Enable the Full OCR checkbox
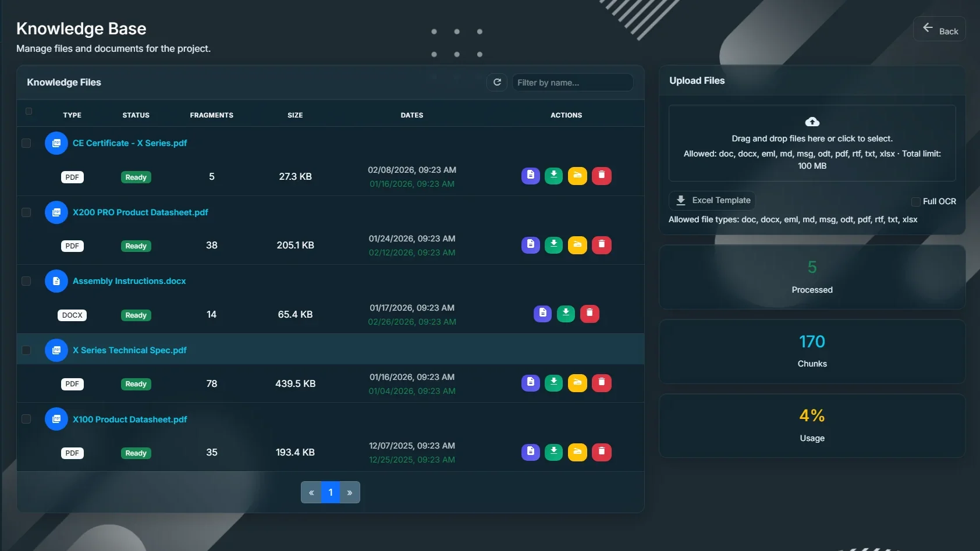980x551 pixels. pos(915,201)
